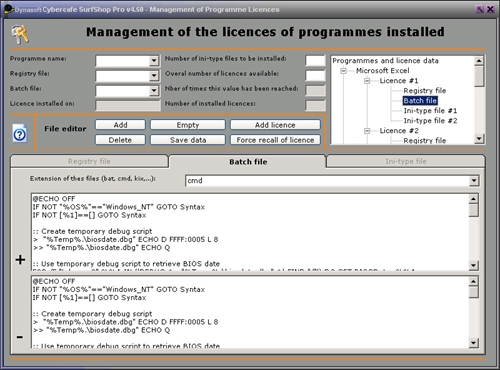Image resolution: width=500 pixels, height=370 pixels.
Task: Click tree panel scrollbar up arrow
Action: [x=479, y=61]
